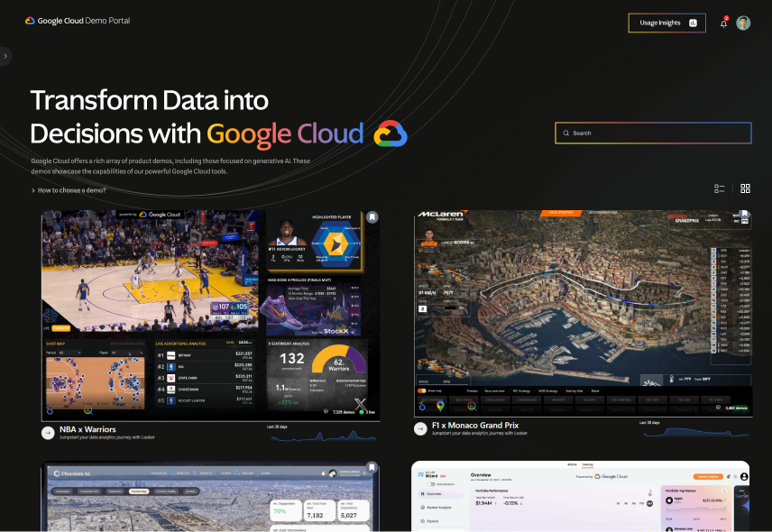Image resolution: width=772 pixels, height=532 pixels.
Task: Click the arrow button beside F1 x Monaco Grand Prix
Action: pyautogui.click(x=420, y=428)
